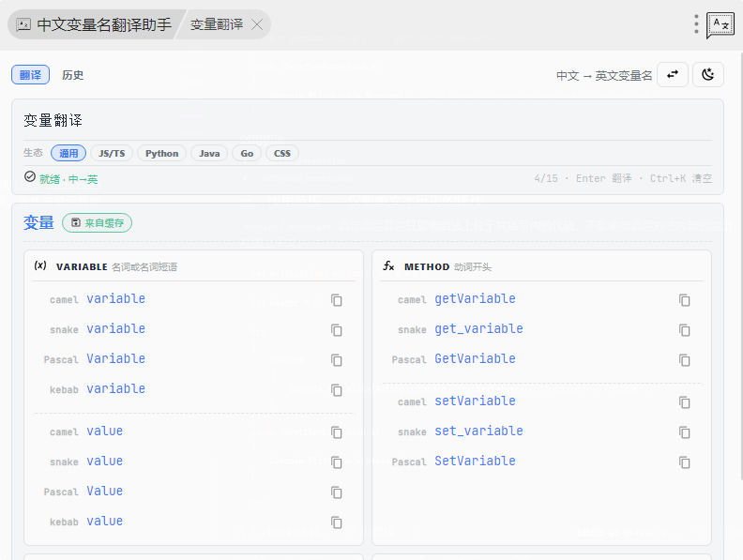Click the Pascal 'Variable' result text
Viewport: 743px width, 560px height.
pos(115,359)
